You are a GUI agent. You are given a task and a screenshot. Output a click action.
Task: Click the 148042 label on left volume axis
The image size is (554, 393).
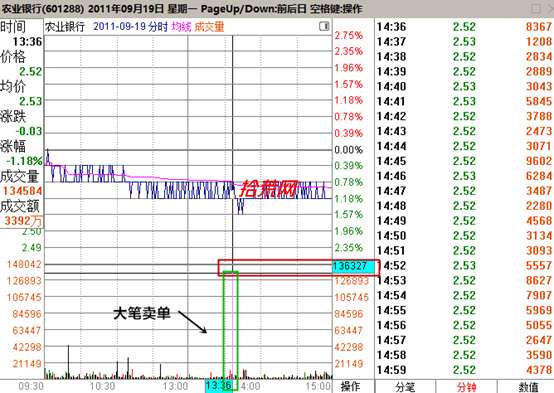click(x=24, y=264)
